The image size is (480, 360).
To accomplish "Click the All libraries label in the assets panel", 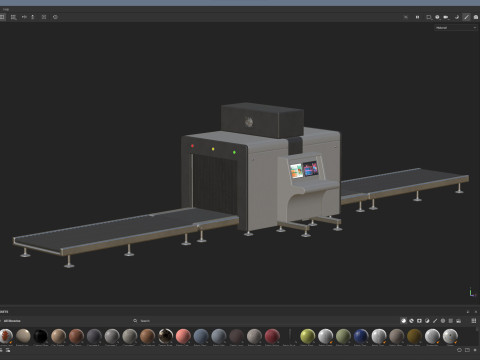I will pos(12,321).
